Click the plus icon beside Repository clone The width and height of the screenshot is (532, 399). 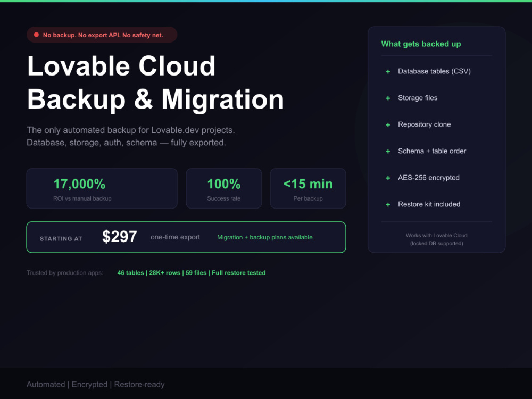click(388, 125)
